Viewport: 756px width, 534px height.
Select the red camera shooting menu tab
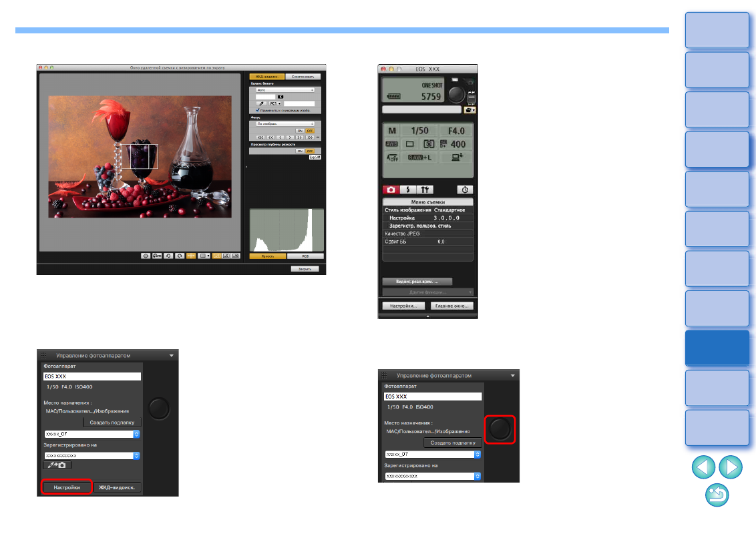391,190
